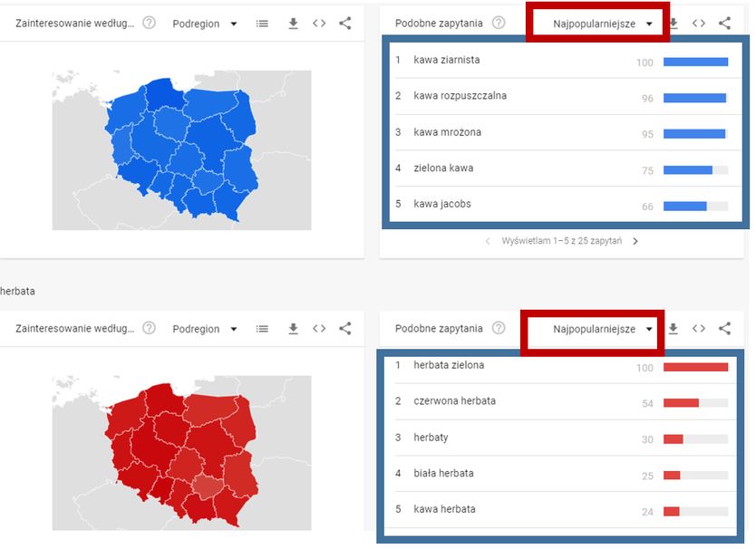Download the kawa related queries list

[x=673, y=23]
